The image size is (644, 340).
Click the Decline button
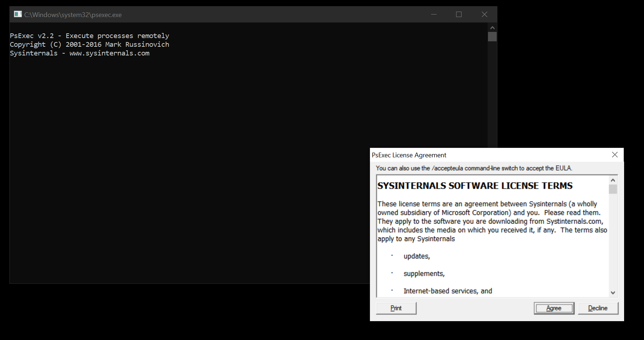point(598,308)
